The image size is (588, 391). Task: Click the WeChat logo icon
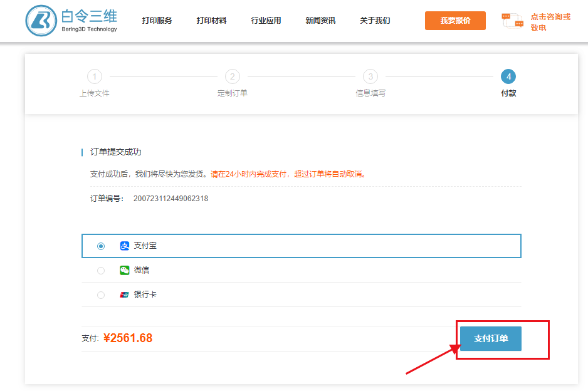pyautogui.click(x=125, y=270)
